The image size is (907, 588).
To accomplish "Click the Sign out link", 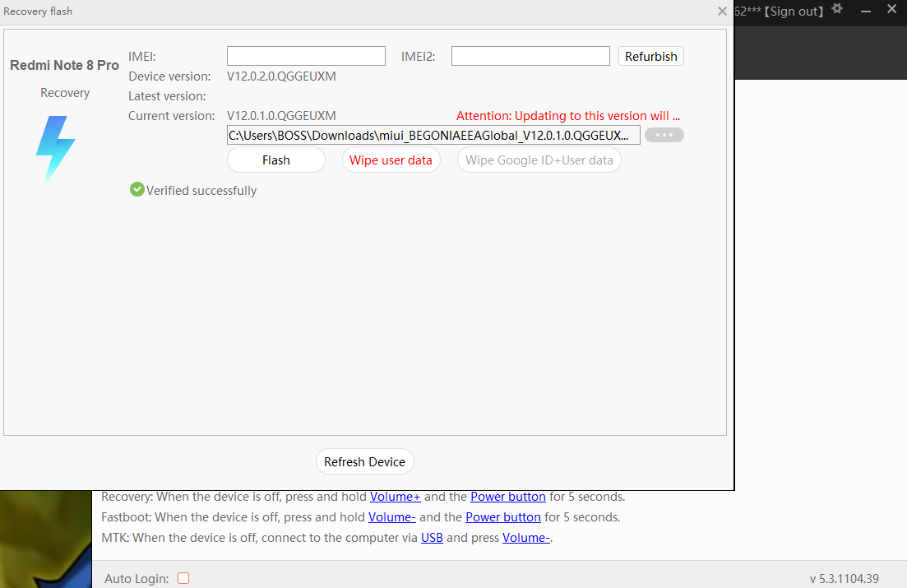I will [x=795, y=12].
